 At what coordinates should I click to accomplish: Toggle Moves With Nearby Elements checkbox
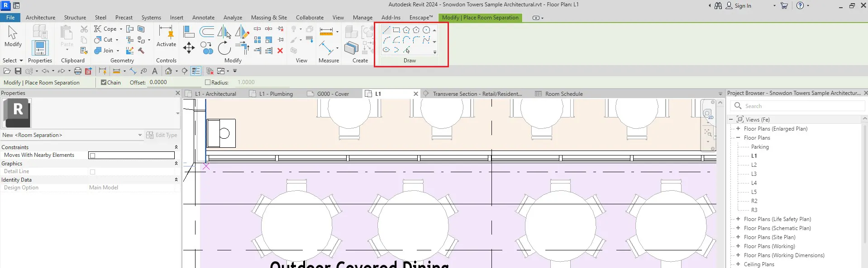click(x=93, y=155)
